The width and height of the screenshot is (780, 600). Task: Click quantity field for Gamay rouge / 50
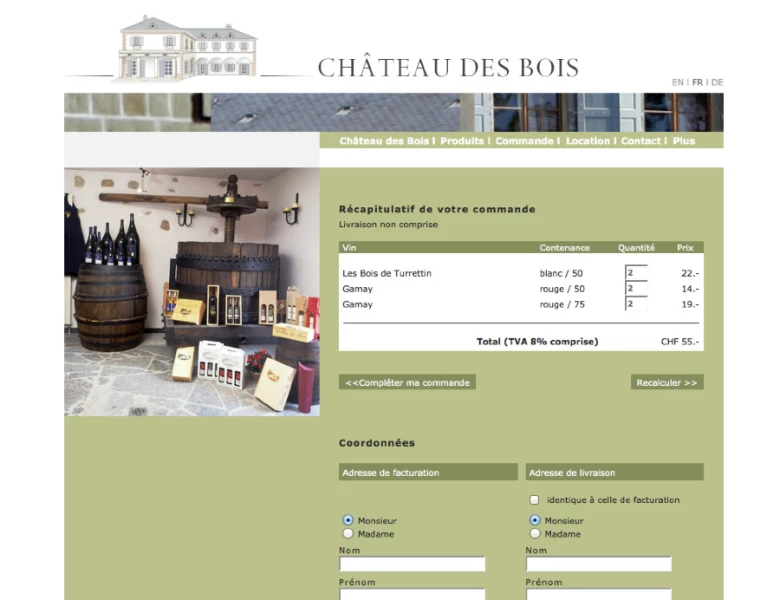[x=636, y=288]
